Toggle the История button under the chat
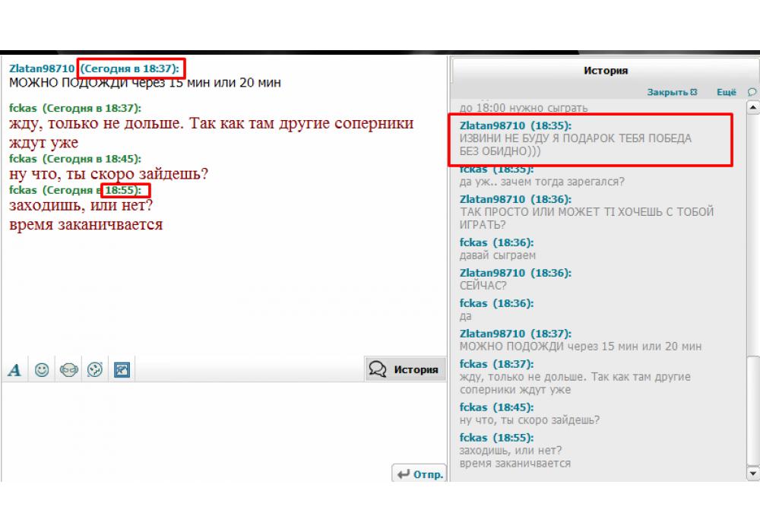Image resolution: width=760 pixels, height=532 pixels. pos(404,369)
